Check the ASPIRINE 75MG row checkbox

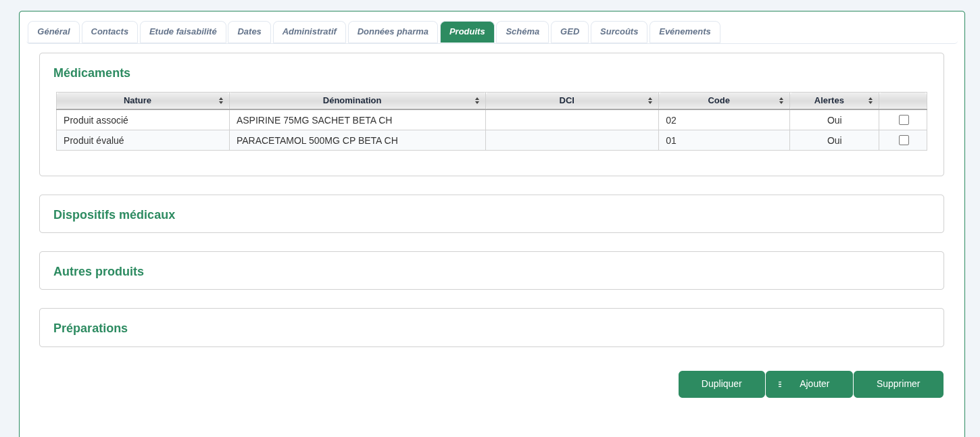click(904, 120)
